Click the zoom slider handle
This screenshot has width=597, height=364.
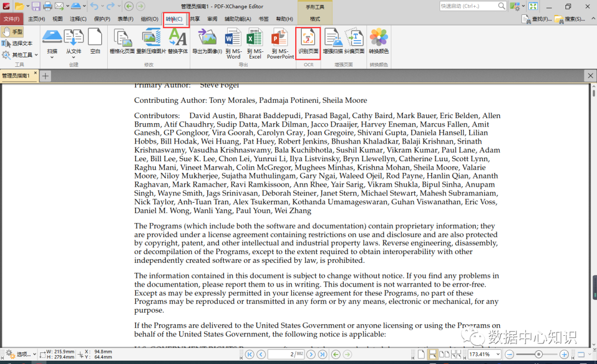[538, 355]
